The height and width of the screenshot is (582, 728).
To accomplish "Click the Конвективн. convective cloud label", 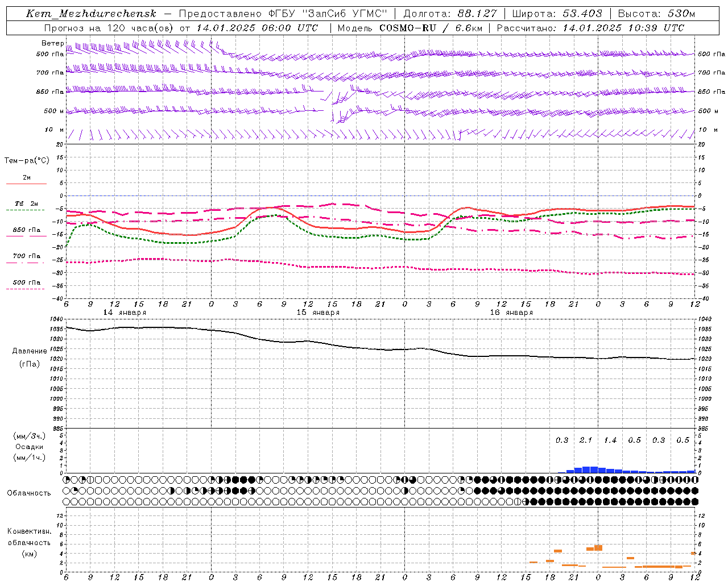I will 29,531.
